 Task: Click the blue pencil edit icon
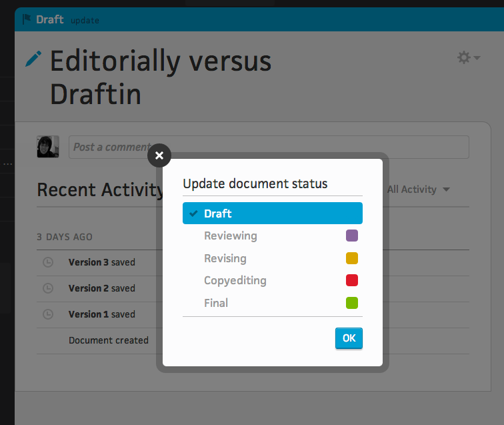pos(33,59)
